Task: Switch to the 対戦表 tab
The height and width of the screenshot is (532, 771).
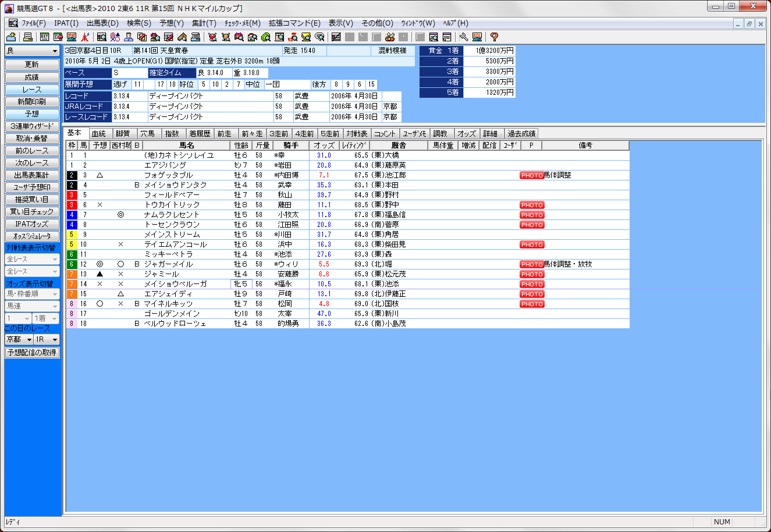Action: click(357, 134)
